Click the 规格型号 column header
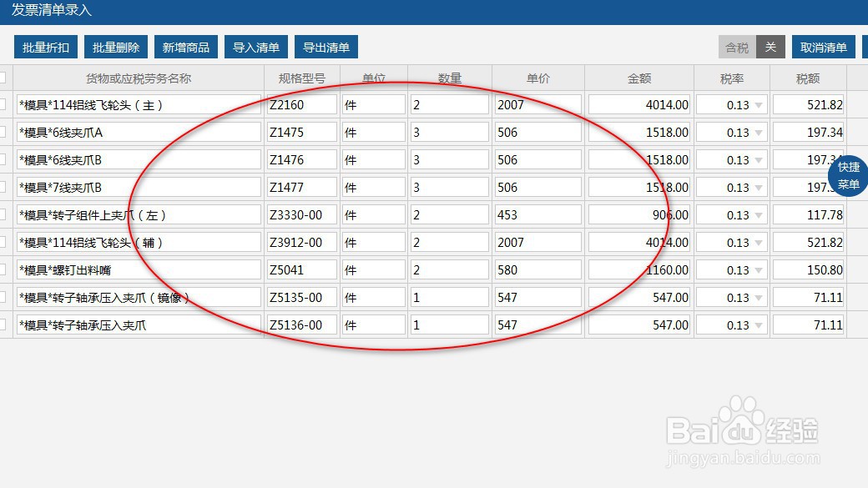 301,78
